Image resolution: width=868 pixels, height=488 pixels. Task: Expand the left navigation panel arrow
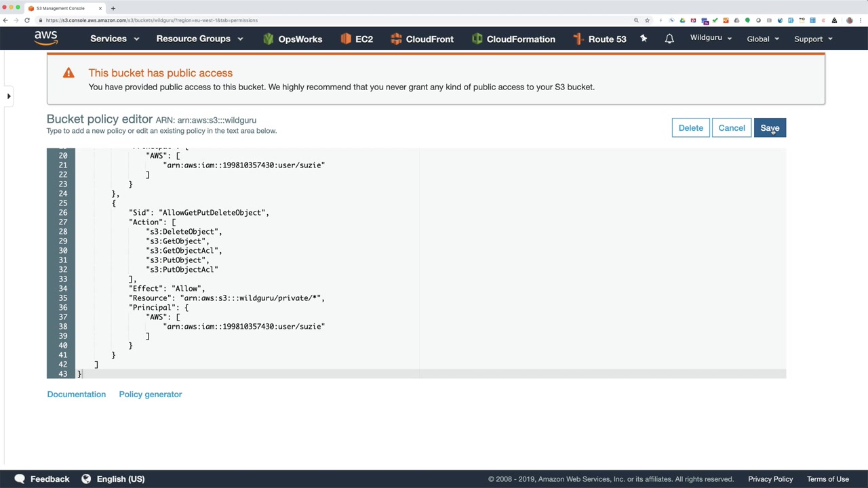click(x=9, y=96)
